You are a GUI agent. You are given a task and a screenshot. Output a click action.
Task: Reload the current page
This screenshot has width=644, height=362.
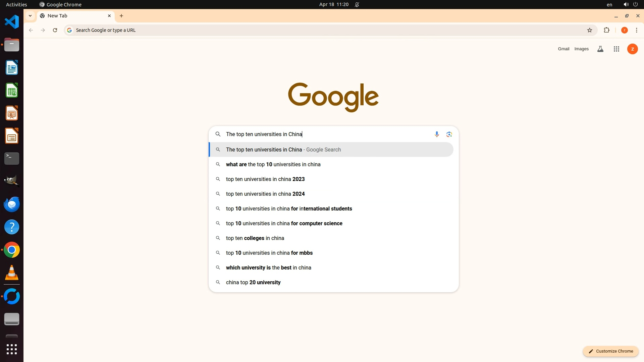pos(55,30)
